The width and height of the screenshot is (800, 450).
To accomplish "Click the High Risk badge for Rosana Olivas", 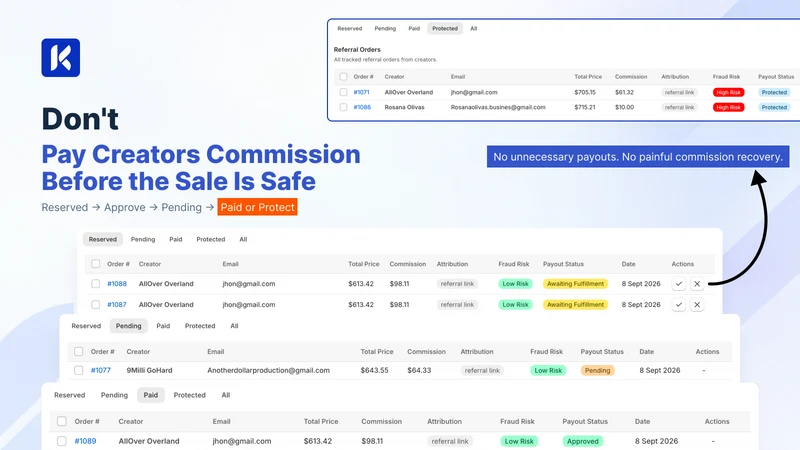I will (729, 107).
